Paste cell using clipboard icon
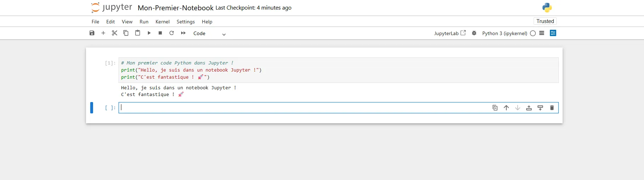This screenshot has height=180, width=644. pyautogui.click(x=138, y=33)
